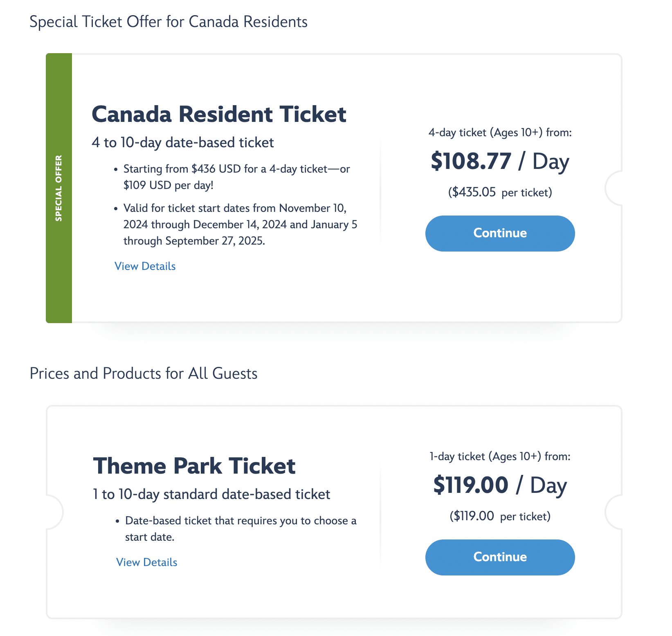
Task: Click the green Special Offer banner
Action: coord(59,188)
